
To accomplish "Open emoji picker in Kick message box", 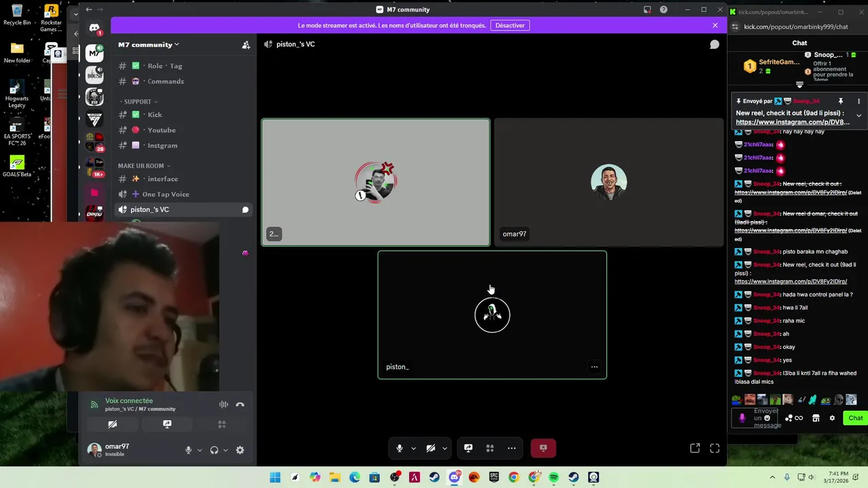I will (x=767, y=418).
